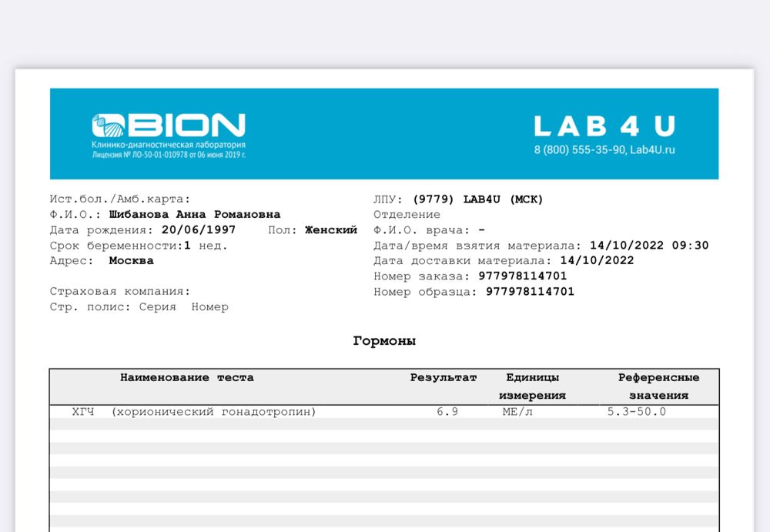Click the 'Срок беременности: 1 нед.' line
The image size is (770, 532).
click(x=139, y=246)
